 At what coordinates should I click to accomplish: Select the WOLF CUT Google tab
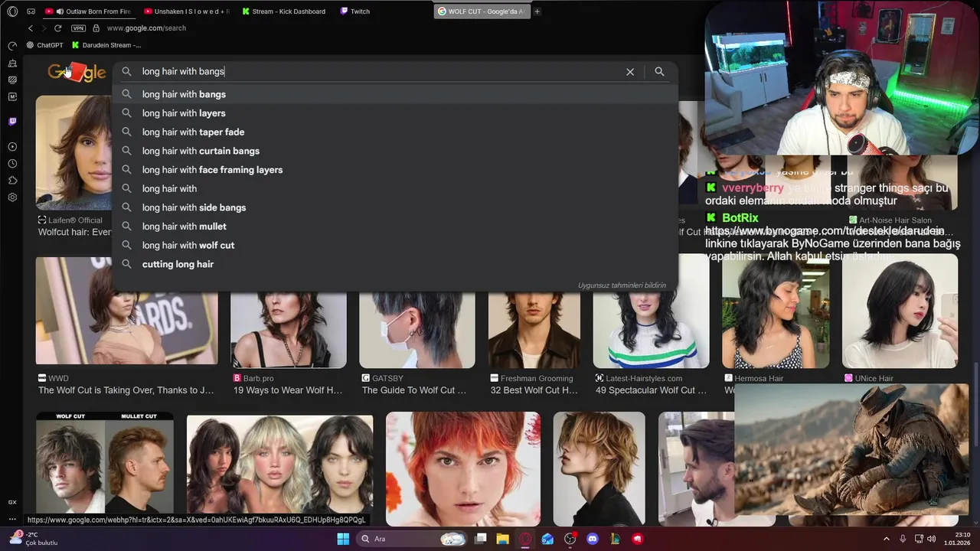tap(481, 11)
